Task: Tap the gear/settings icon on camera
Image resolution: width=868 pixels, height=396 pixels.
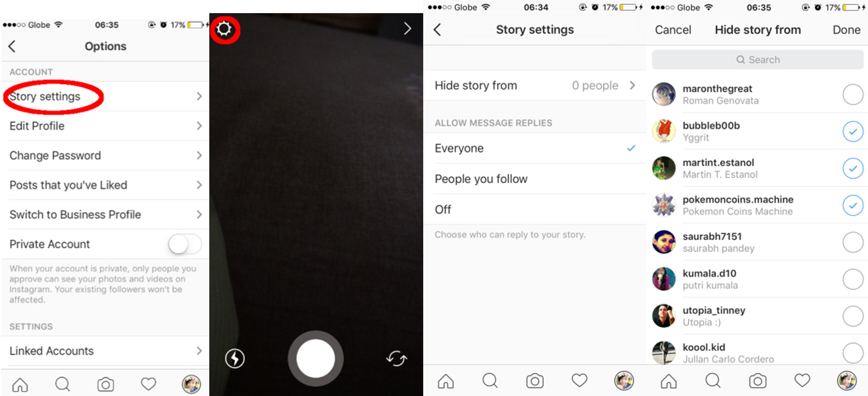Action: pyautogui.click(x=226, y=29)
